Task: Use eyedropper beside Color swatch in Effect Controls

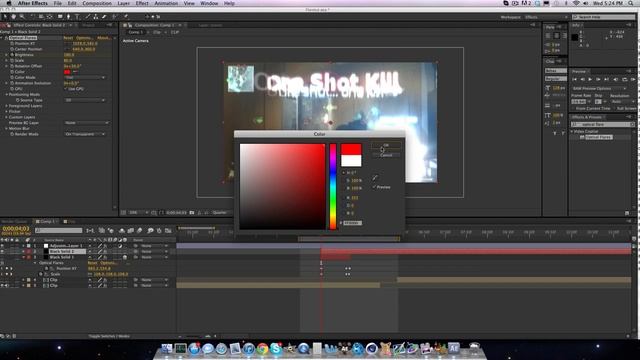Action: 75,72
